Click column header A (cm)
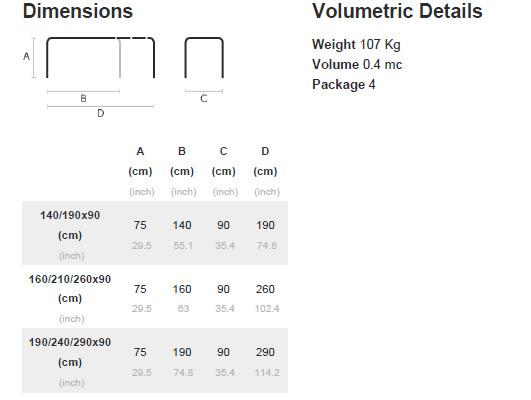 [140, 161]
